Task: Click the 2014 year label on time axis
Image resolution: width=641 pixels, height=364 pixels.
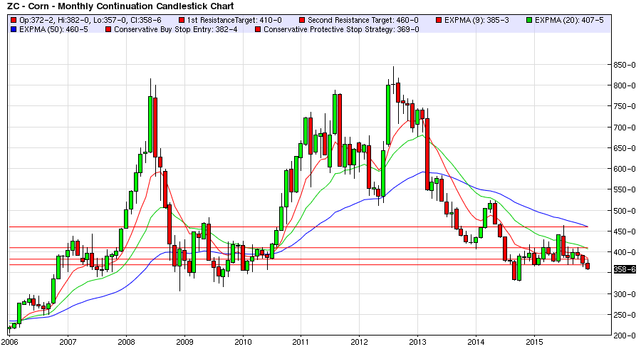Action: click(476, 342)
